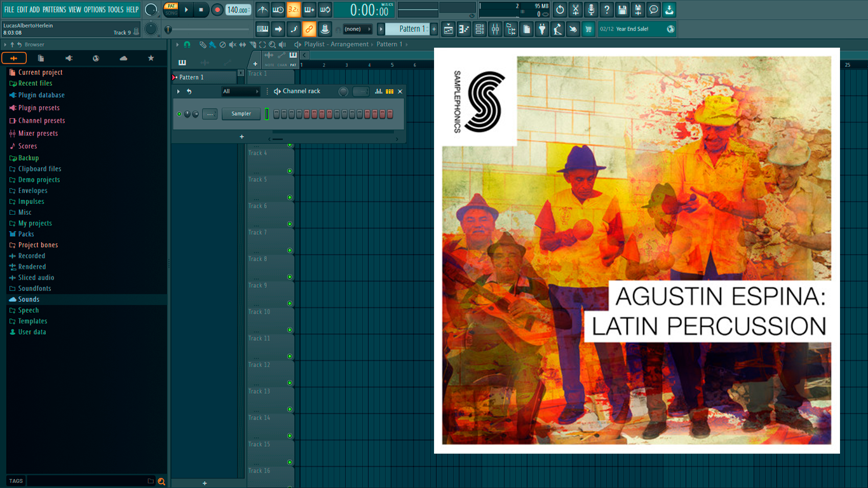Expand the Demo projects folder

39,180
